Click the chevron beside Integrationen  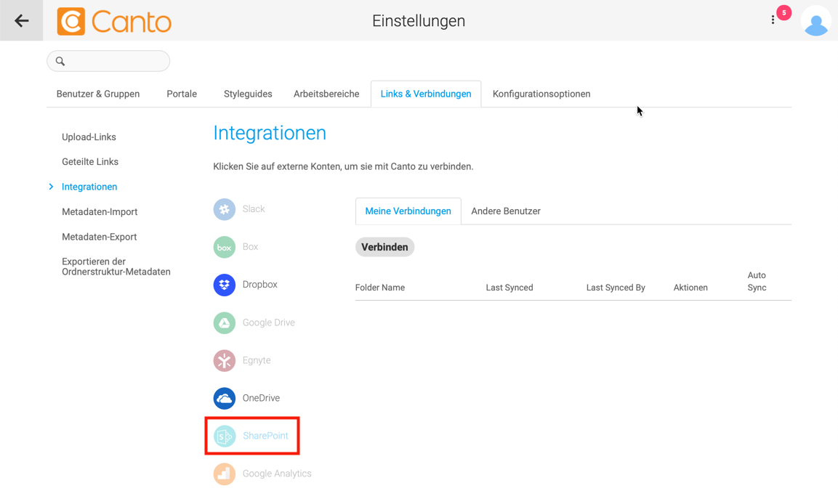(x=51, y=187)
